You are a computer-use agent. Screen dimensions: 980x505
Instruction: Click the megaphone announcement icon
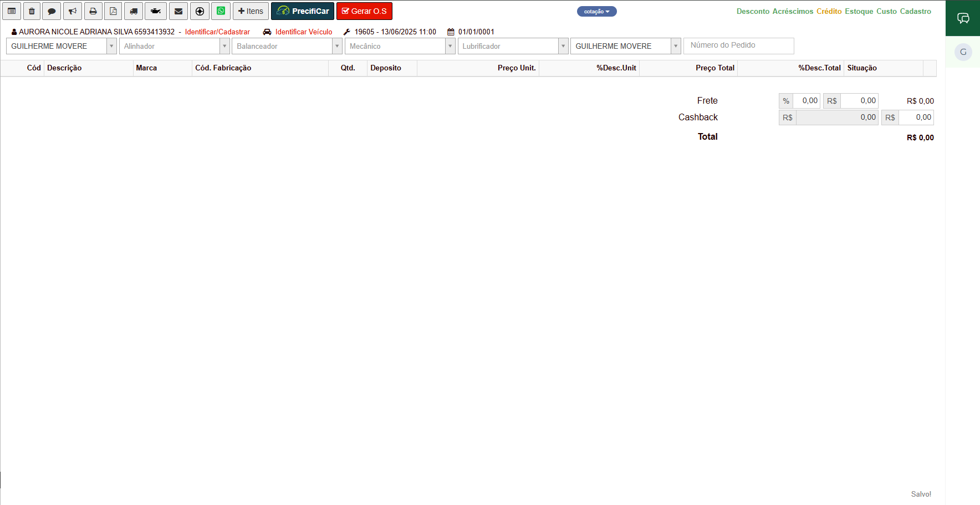pos(73,11)
